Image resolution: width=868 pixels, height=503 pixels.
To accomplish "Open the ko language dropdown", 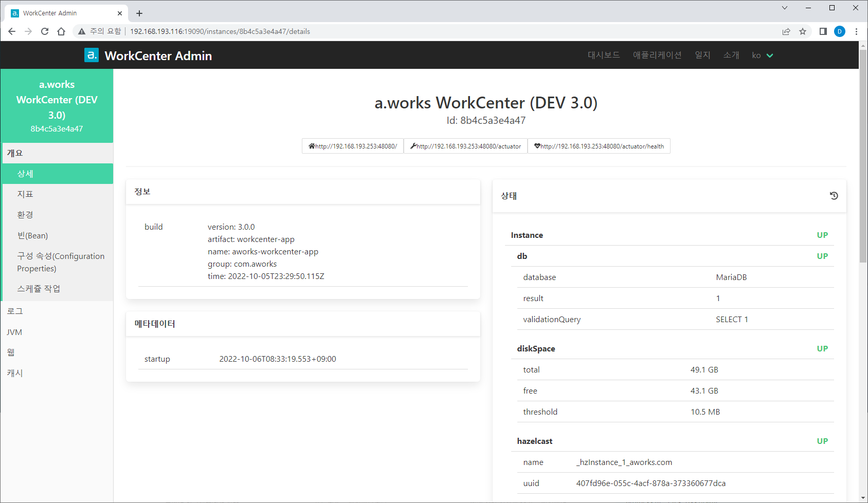I will tap(763, 55).
